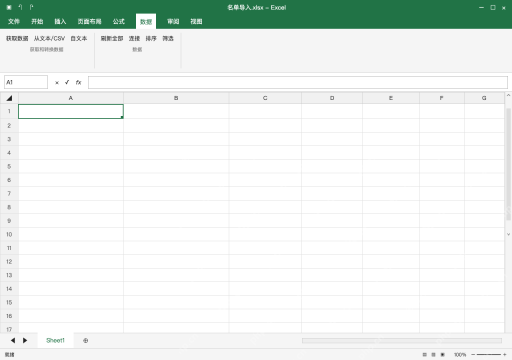
Task: Select column C header
Action: click(x=265, y=98)
